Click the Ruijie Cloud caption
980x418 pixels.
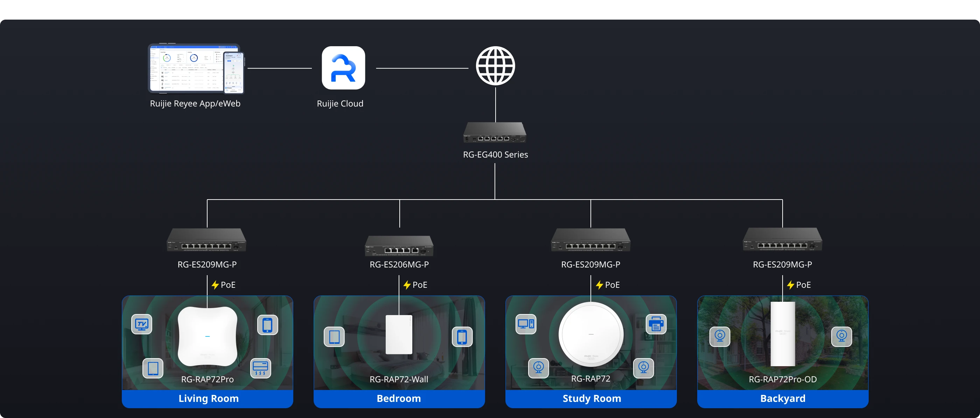point(340,104)
